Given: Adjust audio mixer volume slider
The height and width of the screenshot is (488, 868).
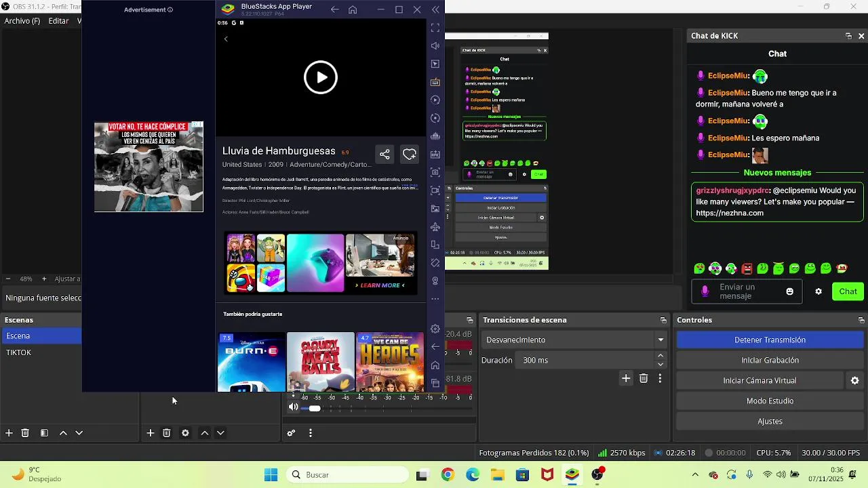Looking at the screenshot, I should [315, 408].
